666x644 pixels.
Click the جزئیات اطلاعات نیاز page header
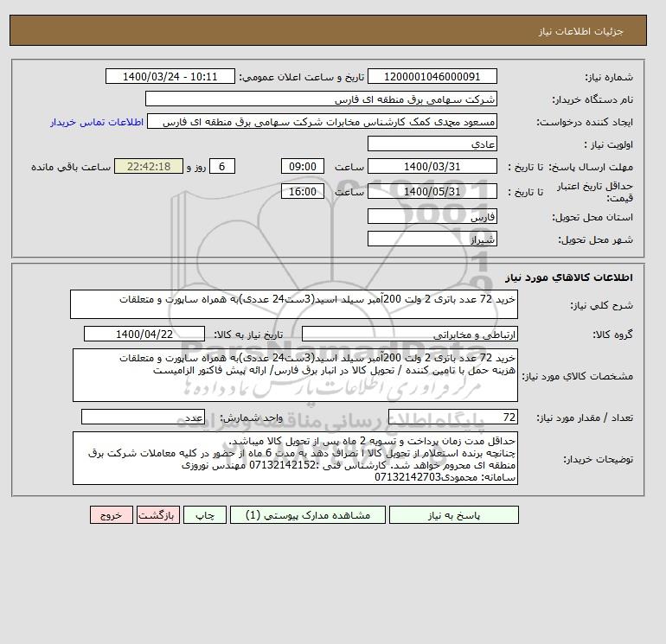pos(581,31)
